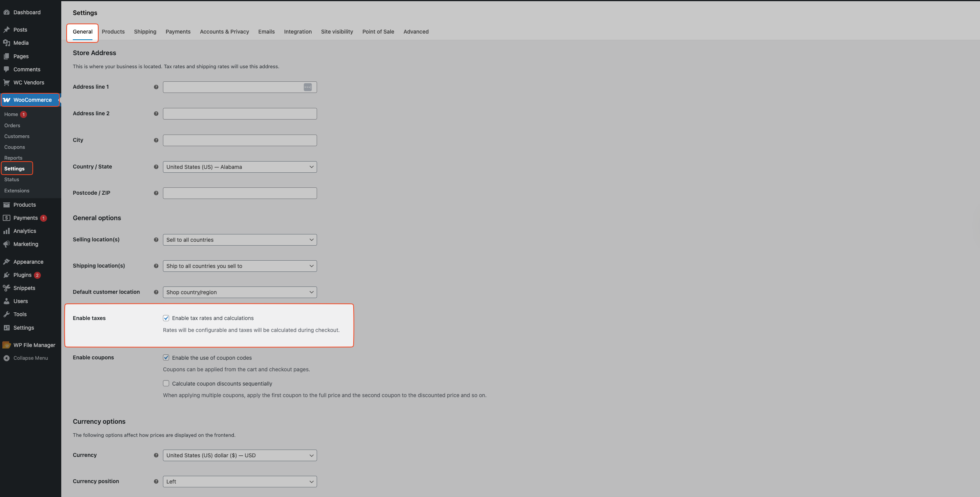Enable Calculate coupon discounts sequentially

point(166,384)
